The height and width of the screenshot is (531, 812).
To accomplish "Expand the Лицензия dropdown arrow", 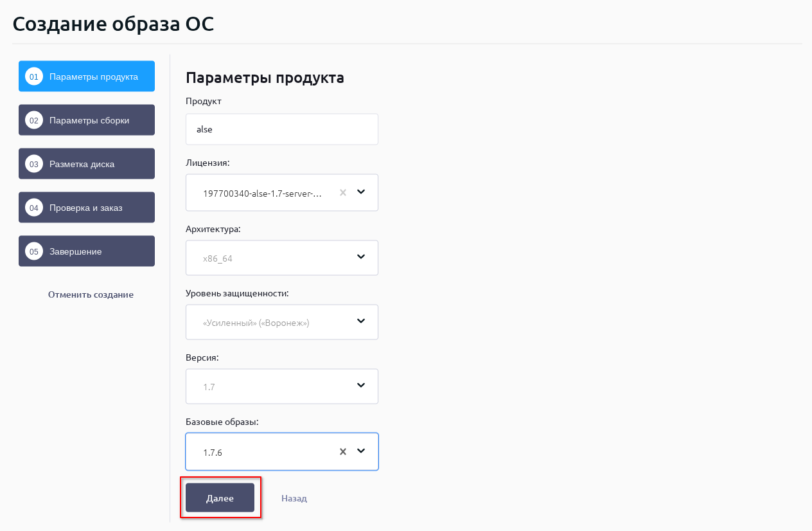I will [361, 192].
